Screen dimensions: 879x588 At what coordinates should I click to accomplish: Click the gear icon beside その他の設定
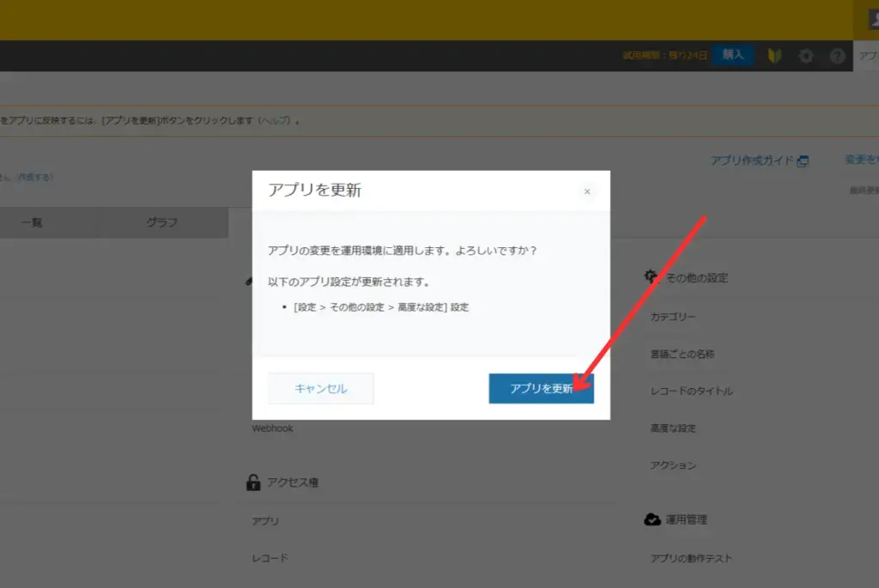tap(650, 276)
